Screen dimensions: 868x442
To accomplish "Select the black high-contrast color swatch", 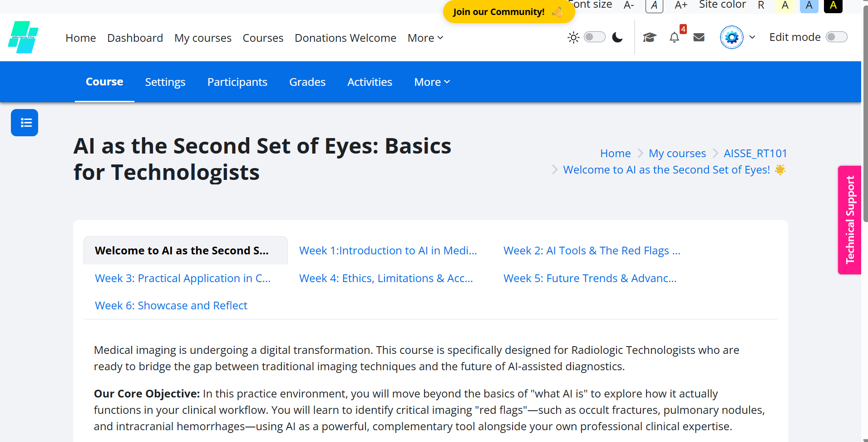I will [833, 5].
